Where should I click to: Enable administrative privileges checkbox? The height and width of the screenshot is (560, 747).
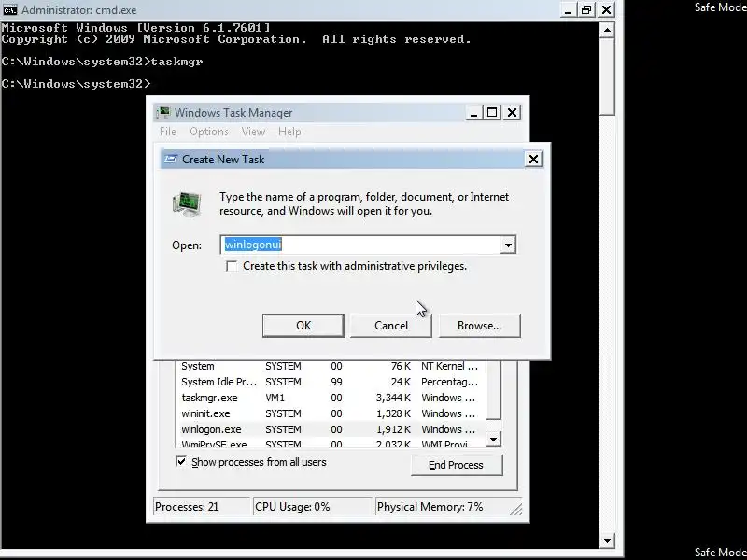tap(232, 266)
